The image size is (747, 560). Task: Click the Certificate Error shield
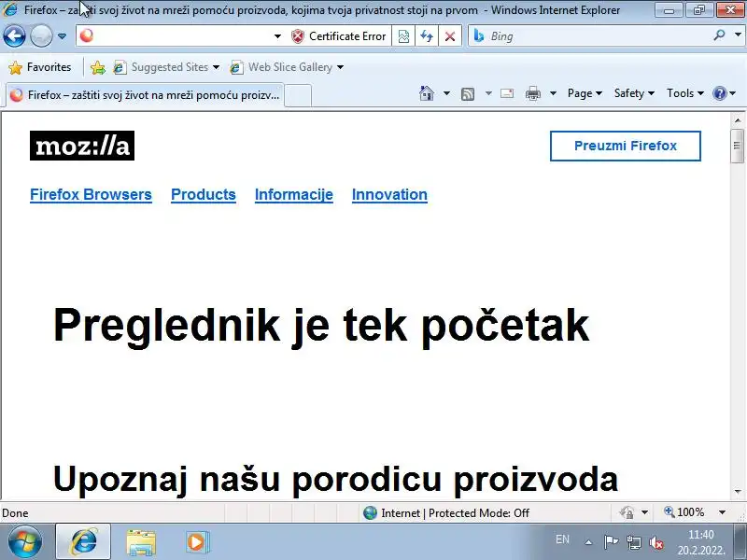pos(339,36)
